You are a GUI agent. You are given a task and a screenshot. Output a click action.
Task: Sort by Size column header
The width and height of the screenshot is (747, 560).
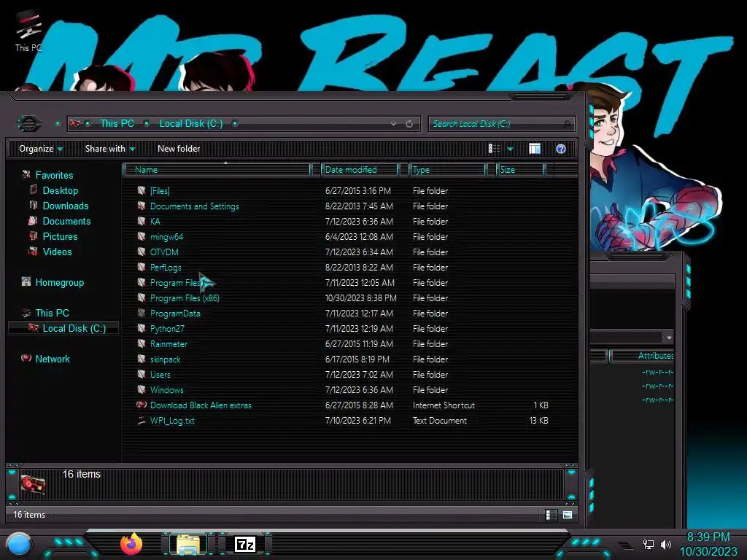coord(520,169)
